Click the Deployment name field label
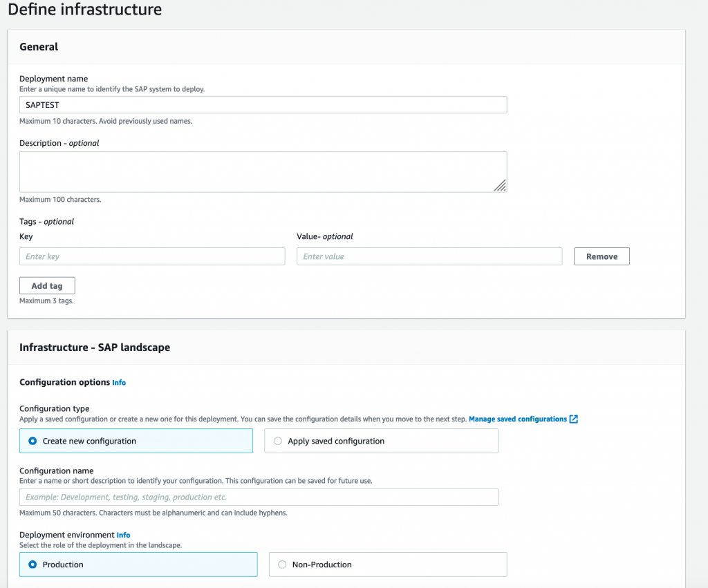The image size is (708, 588). pyautogui.click(x=53, y=79)
